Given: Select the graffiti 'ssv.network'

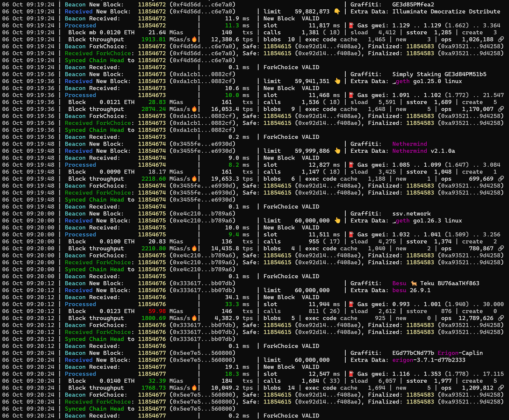Looking at the screenshot, I should pyautogui.click(x=411, y=213).
